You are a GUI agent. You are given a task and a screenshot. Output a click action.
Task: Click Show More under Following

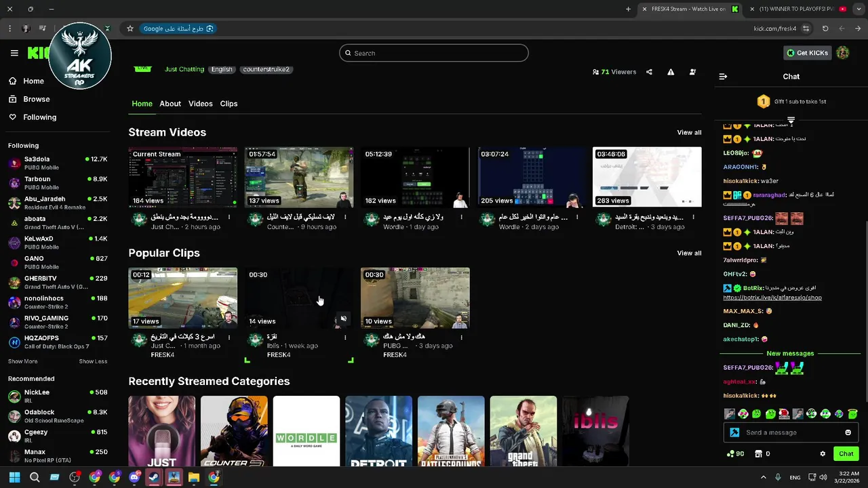(23, 361)
